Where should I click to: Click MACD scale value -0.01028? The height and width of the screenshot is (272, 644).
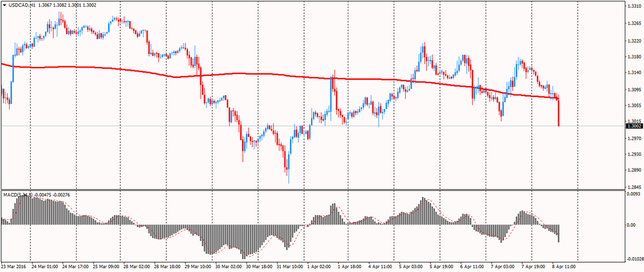coord(635,258)
